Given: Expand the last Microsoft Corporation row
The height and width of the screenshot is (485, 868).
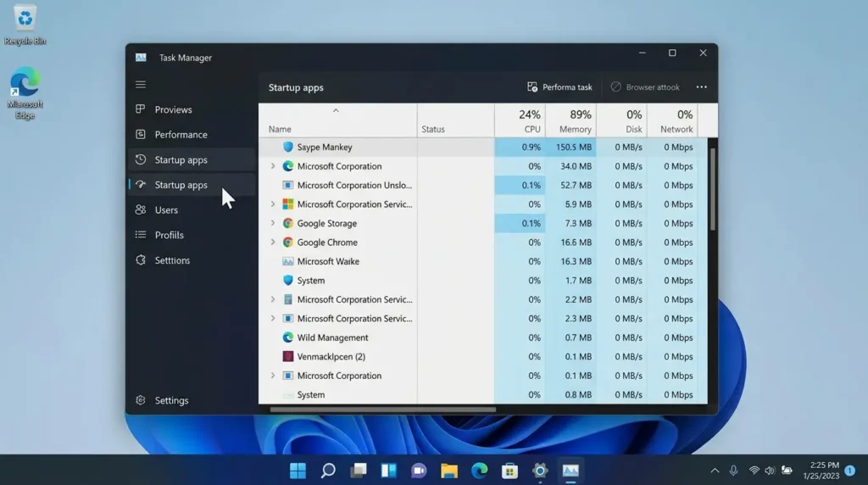Looking at the screenshot, I should tap(272, 376).
